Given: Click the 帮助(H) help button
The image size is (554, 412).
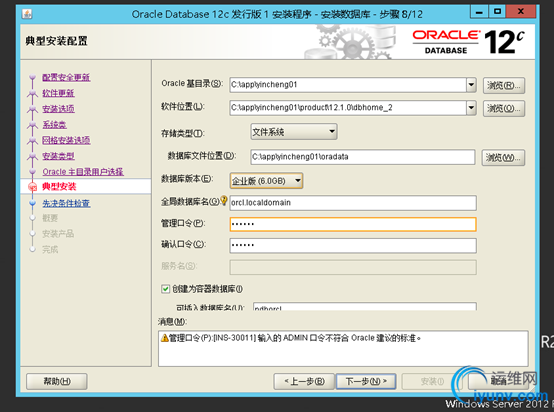Looking at the screenshot, I should pos(57,381).
